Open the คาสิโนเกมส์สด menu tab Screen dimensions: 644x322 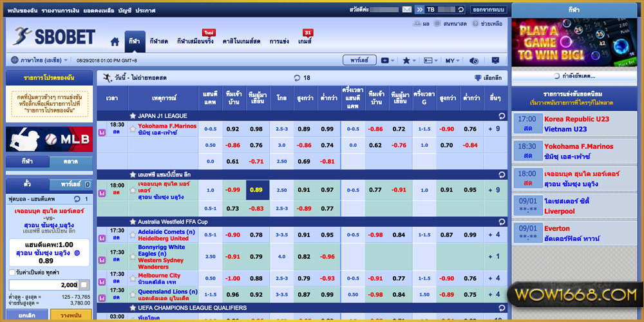(x=241, y=41)
